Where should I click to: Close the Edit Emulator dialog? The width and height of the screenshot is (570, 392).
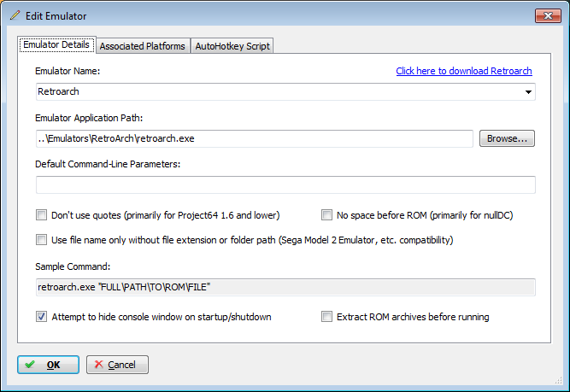click(548, 15)
